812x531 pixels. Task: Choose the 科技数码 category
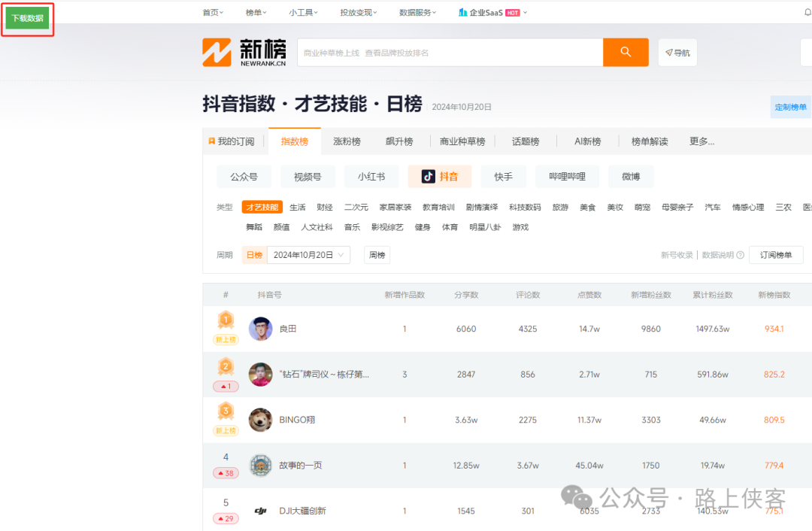click(525, 208)
